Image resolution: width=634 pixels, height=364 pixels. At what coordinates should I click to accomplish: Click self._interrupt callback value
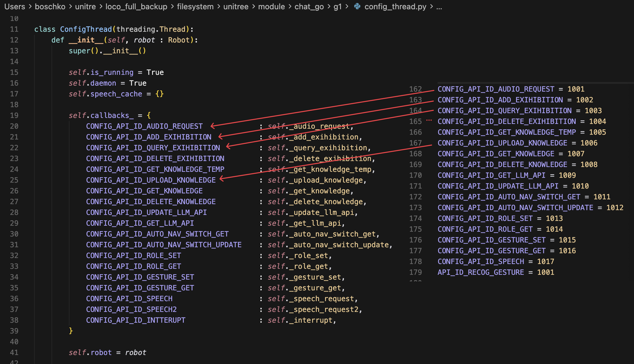pos(300,320)
